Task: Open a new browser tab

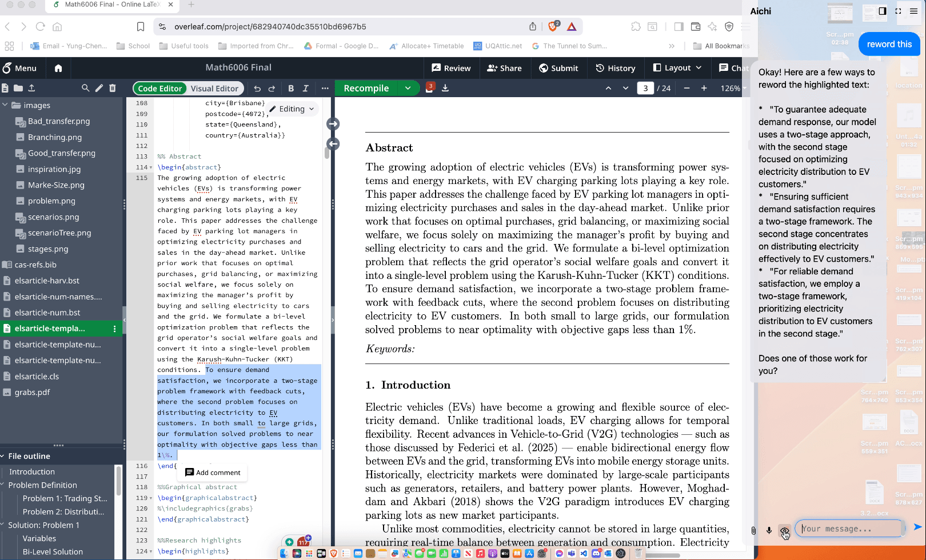Action: (191, 5)
